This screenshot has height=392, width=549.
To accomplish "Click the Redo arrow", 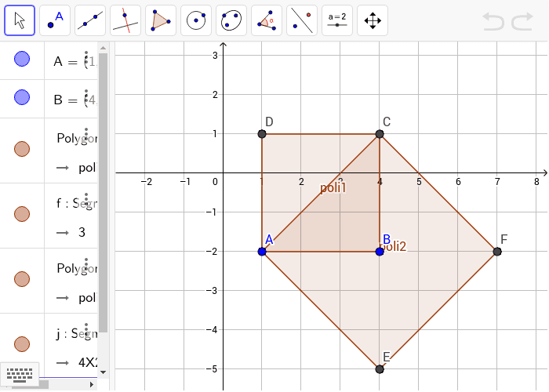I will [x=522, y=21].
